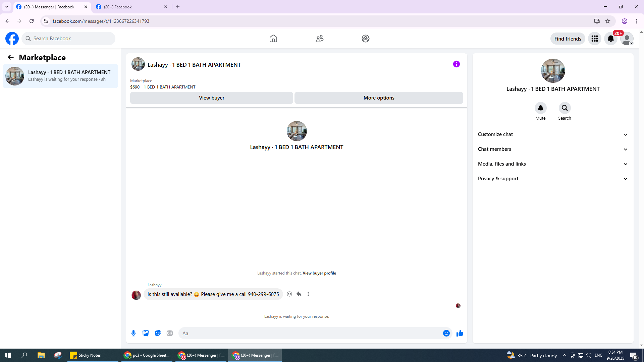Click the voice clip microphone icon
644x362 pixels.
click(133, 333)
